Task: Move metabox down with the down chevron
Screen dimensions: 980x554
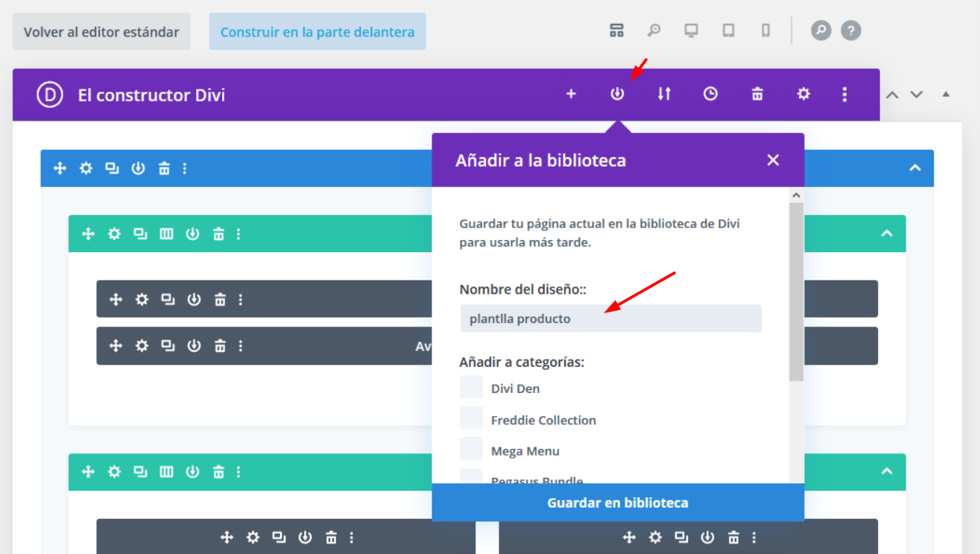Action: click(917, 95)
